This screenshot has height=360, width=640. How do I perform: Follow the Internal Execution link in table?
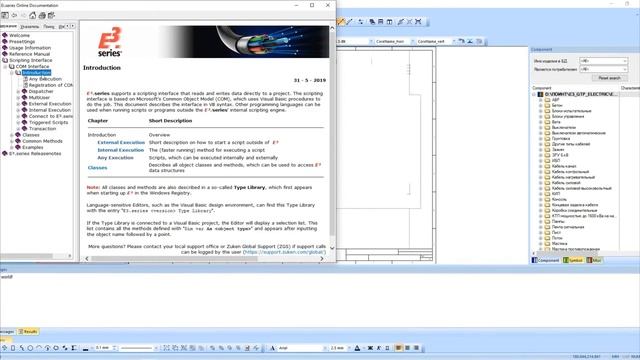pyautogui.click(x=120, y=150)
